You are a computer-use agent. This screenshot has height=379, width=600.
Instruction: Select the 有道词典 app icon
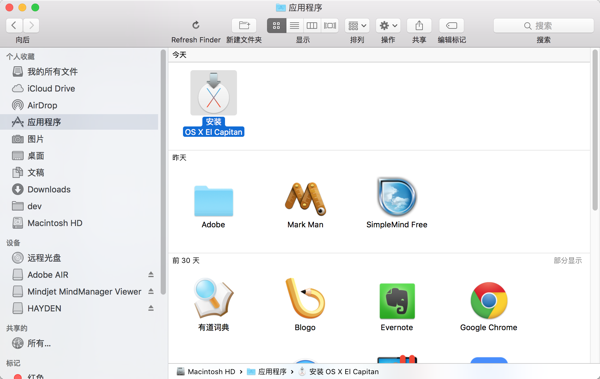click(x=214, y=299)
